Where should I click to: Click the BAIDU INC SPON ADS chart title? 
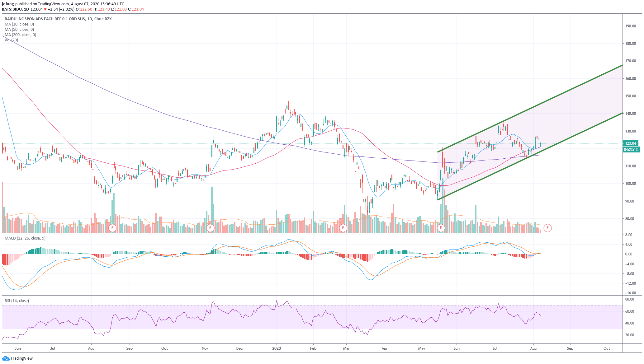(58, 19)
